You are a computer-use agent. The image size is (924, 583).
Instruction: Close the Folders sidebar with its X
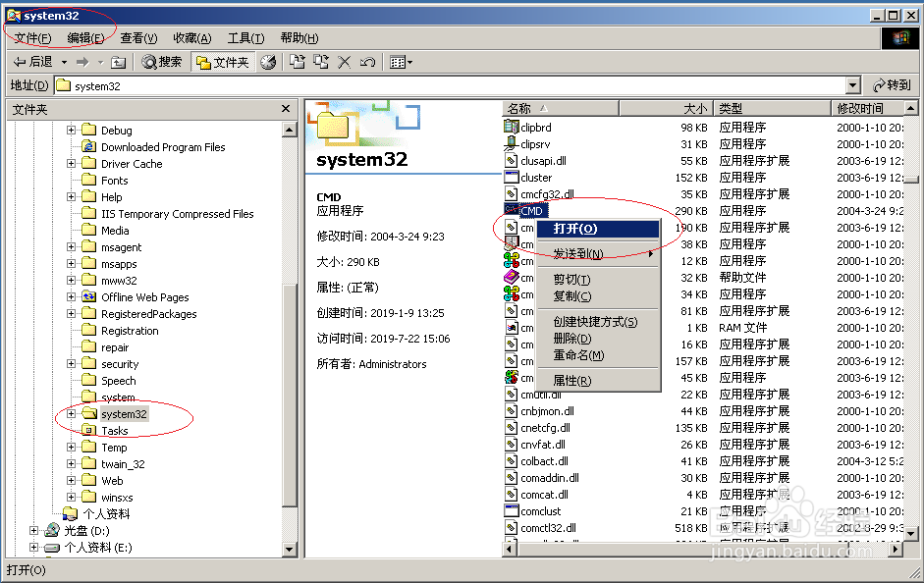[x=284, y=108]
